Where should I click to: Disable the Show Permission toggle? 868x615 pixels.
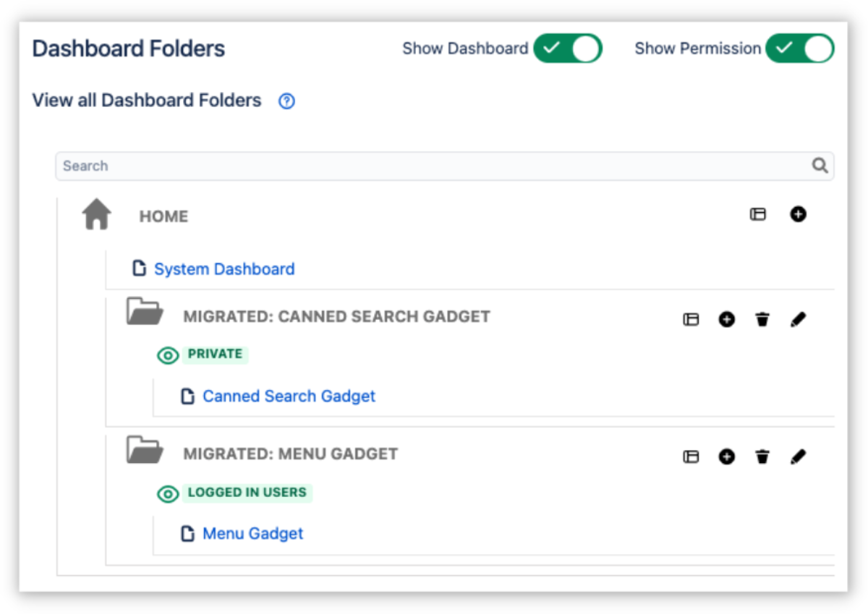click(x=799, y=48)
